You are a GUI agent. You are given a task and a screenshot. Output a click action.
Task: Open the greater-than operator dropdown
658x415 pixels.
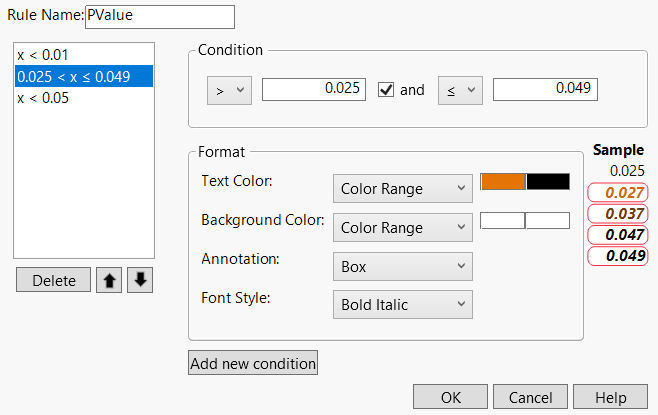click(227, 89)
